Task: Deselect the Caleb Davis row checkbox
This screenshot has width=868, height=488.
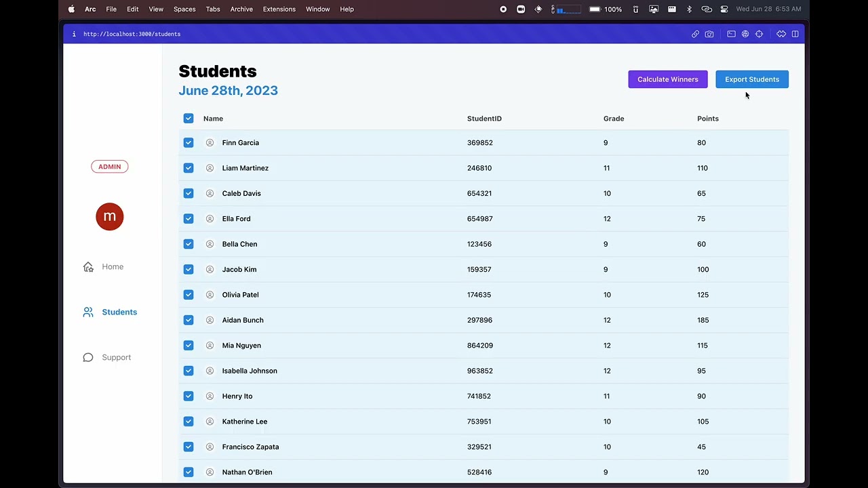Action: point(189,193)
